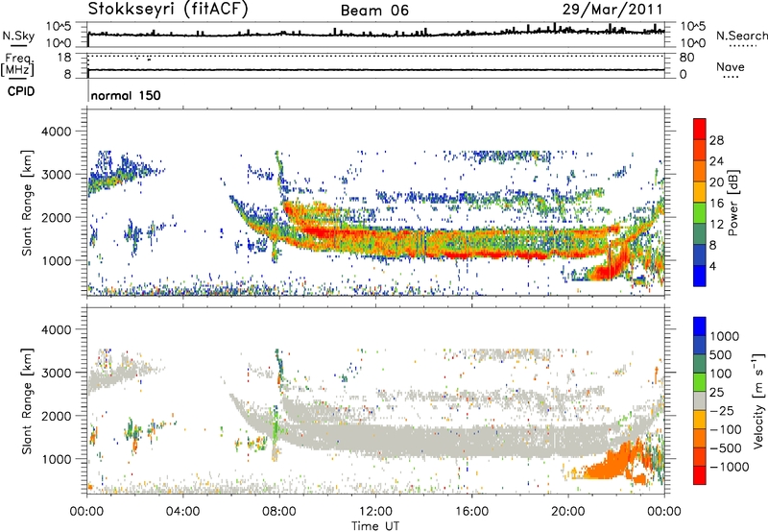Click the "-1000" velocity scale value

[x=729, y=467]
